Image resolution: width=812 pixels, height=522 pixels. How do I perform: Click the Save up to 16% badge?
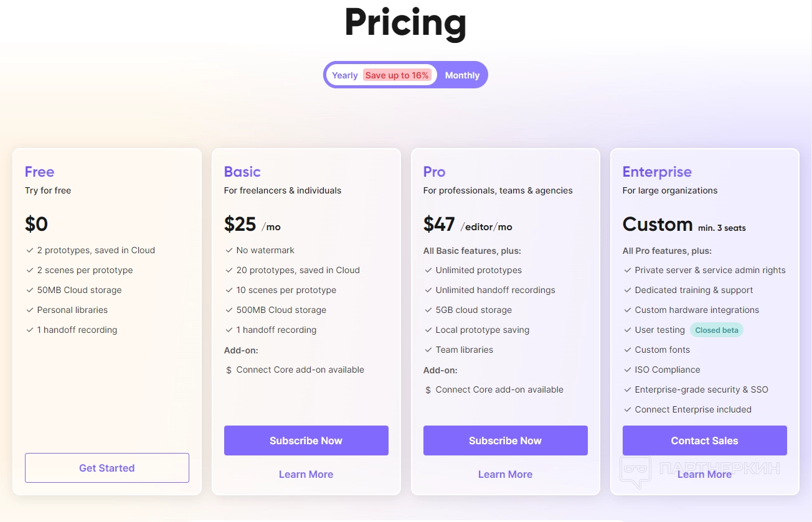(x=397, y=75)
